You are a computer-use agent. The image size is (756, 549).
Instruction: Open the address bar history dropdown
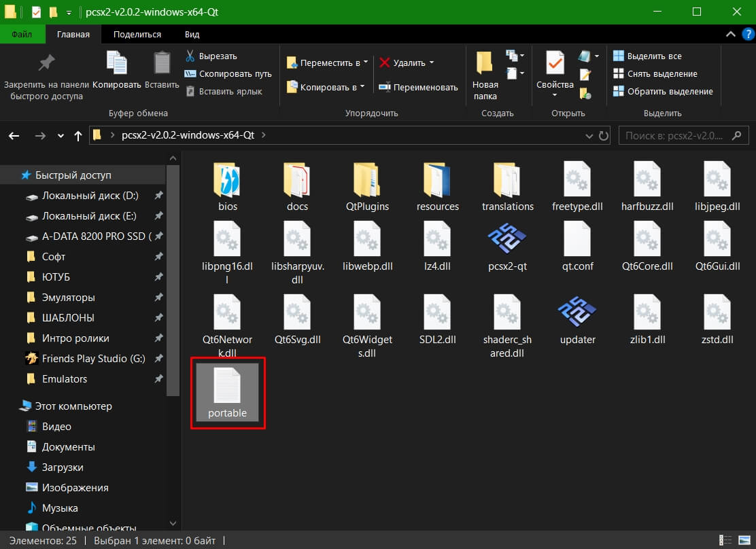click(589, 136)
